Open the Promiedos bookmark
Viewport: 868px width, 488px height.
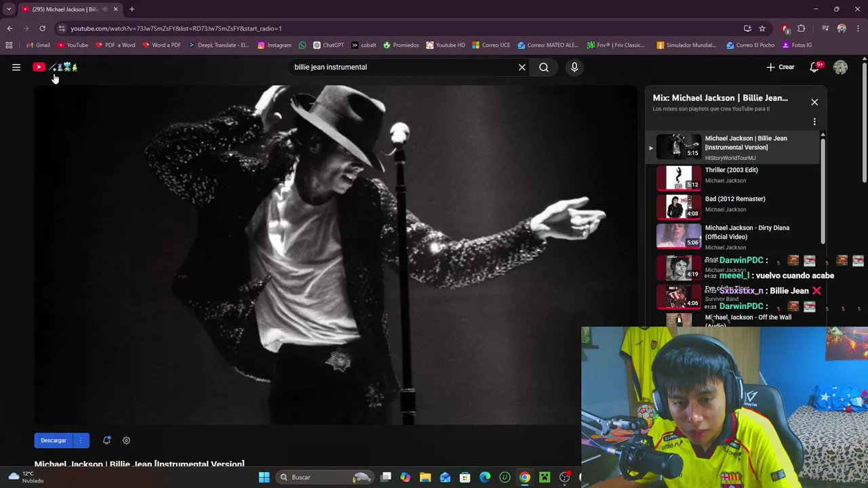[401, 45]
